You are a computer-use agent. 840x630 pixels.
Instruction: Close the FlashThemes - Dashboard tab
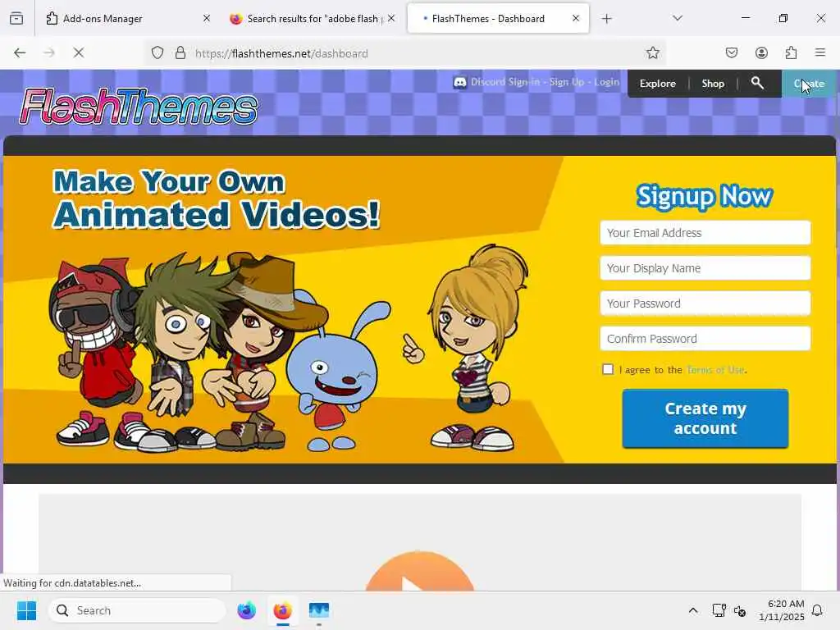click(x=576, y=19)
